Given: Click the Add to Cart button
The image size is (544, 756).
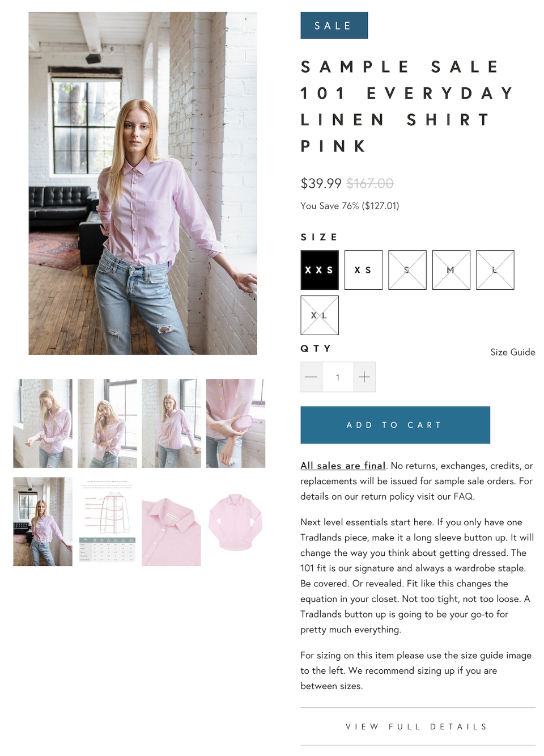Looking at the screenshot, I should 395,425.
